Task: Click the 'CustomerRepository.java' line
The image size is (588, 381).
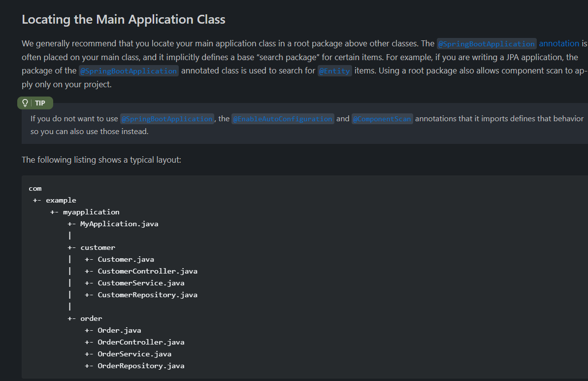Action: click(x=147, y=295)
